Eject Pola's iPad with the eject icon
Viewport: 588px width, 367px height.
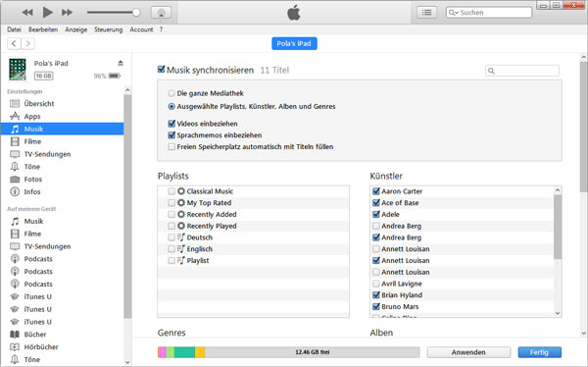(x=121, y=63)
